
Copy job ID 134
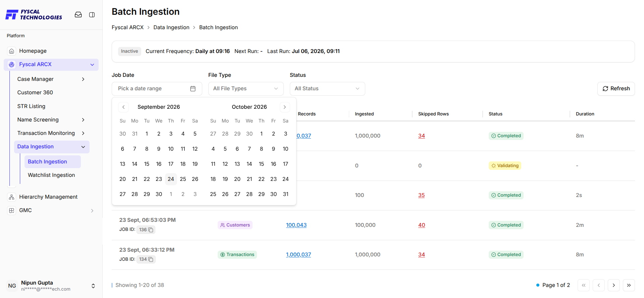pos(151,259)
